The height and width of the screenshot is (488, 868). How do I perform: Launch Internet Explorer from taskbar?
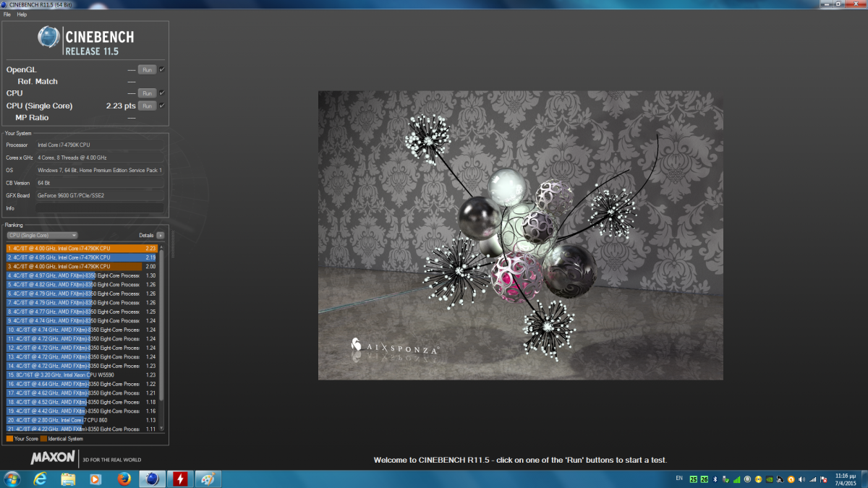click(41, 479)
